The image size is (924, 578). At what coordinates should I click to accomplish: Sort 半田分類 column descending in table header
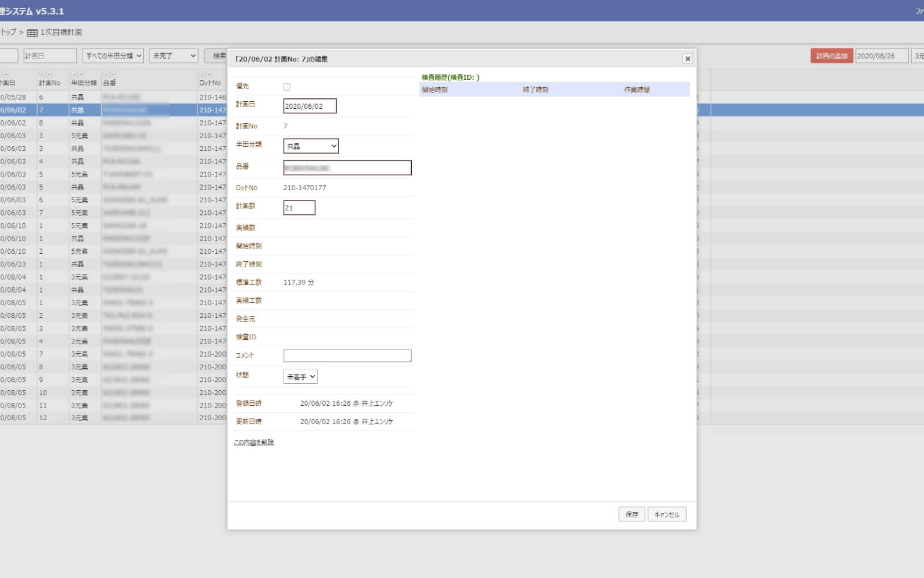[81, 75]
